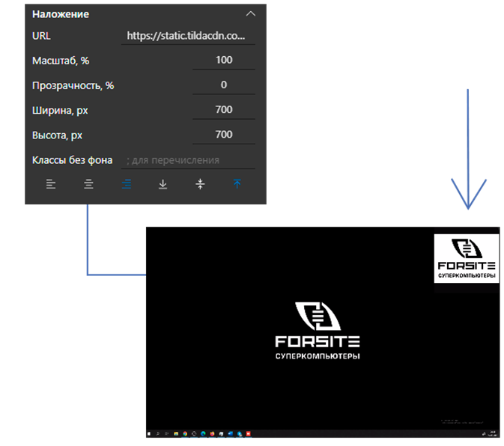Collapse the Наложение panel with chevron
Viewport: 504px width, 446px height.
tap(250, 13)
